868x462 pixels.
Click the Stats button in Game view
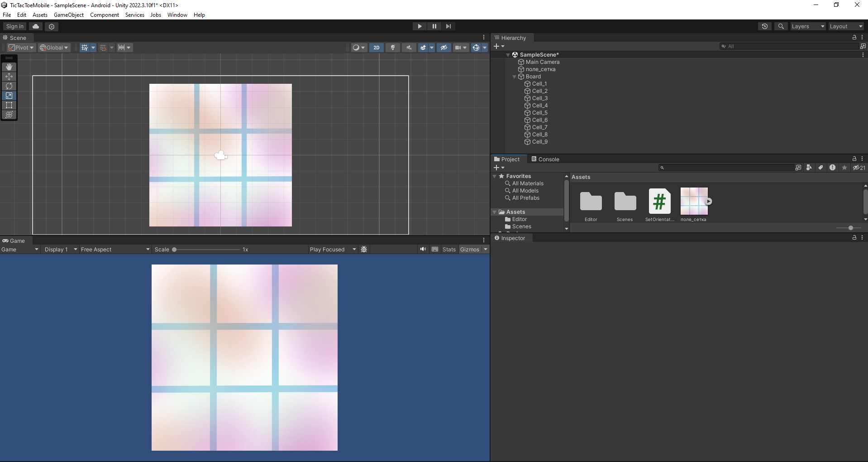pos(449,250)
